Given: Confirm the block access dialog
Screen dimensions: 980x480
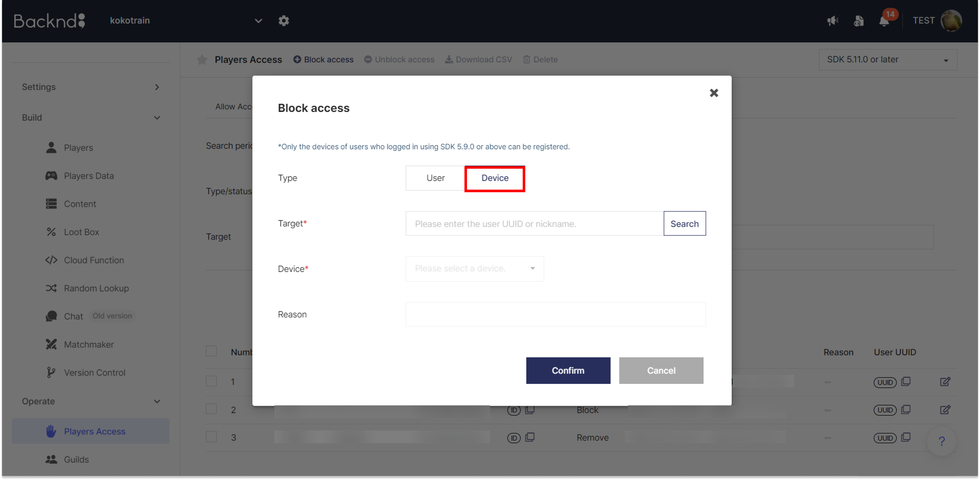Looking at the screenshot, I should (x=568, y=370).
